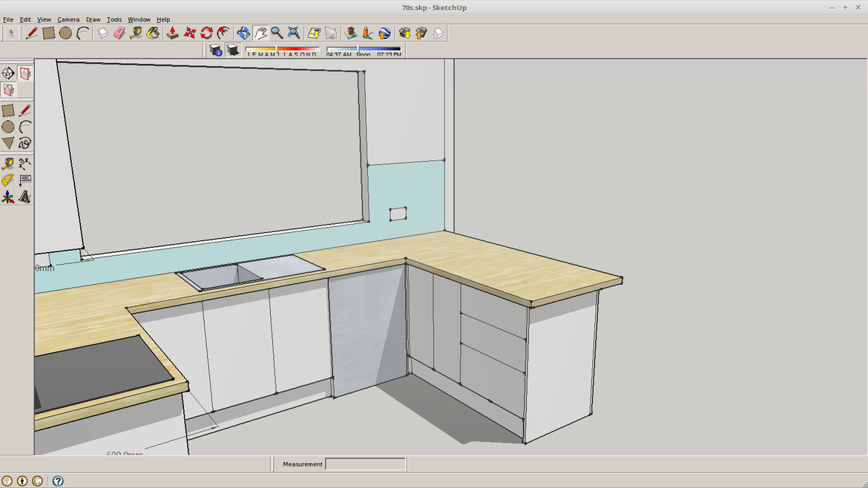Viewport: 868px width, 488px height.
Task: Pick the Axes tool
Action: click(8, 197)
